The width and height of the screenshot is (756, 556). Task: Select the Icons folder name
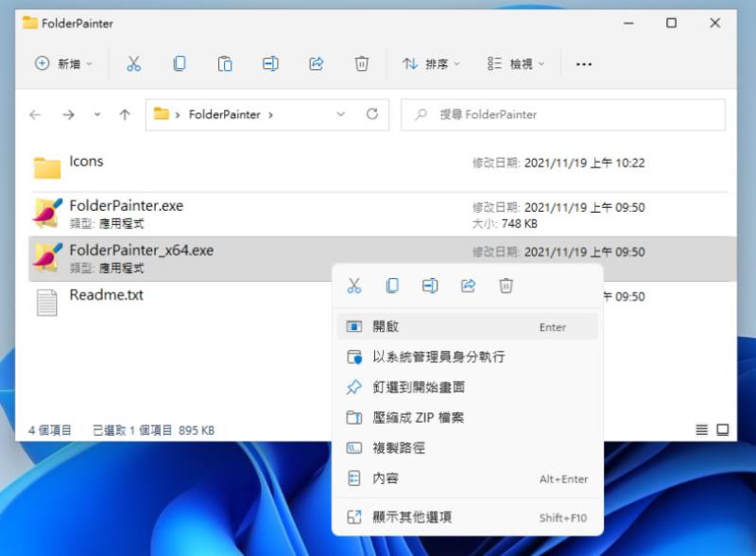(86, 161)
